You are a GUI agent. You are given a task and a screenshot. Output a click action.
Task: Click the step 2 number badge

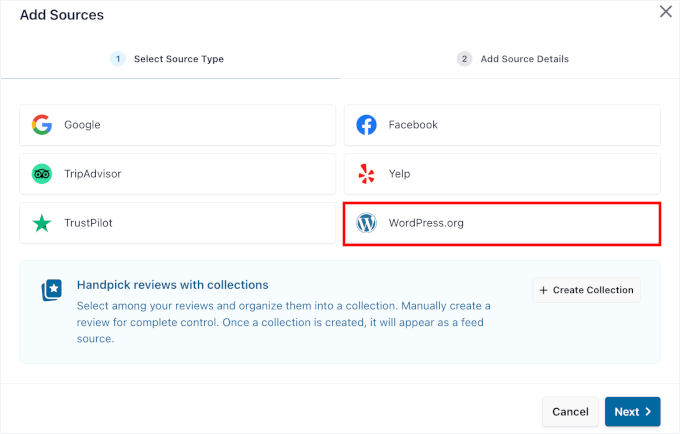tap(464, 59)
